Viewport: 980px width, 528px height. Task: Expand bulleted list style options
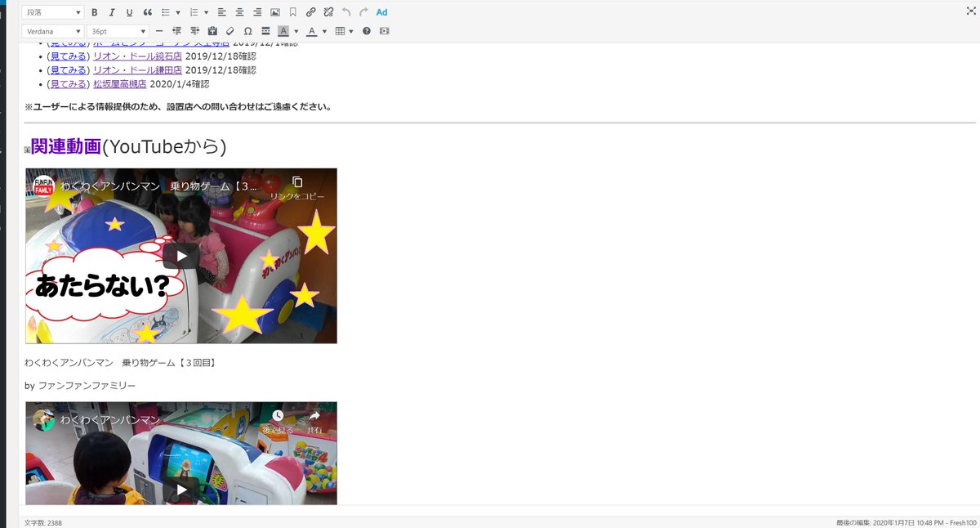click(178, 12)
